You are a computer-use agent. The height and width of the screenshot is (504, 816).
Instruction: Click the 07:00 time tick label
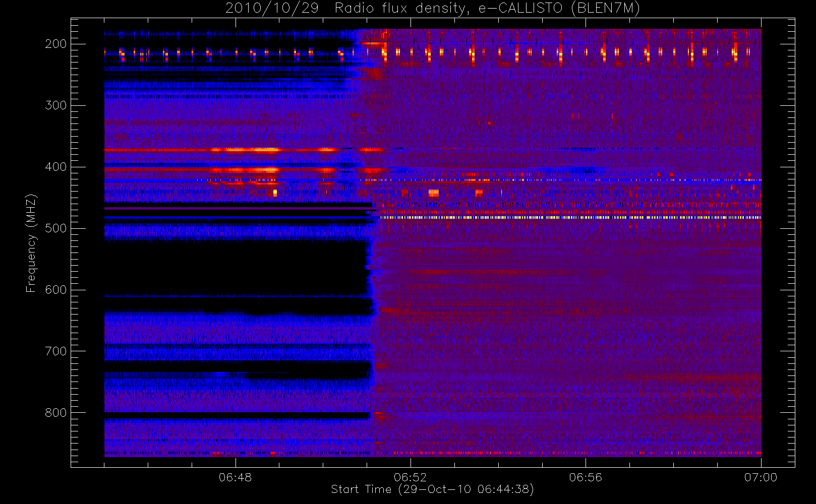tap(761, 477)
